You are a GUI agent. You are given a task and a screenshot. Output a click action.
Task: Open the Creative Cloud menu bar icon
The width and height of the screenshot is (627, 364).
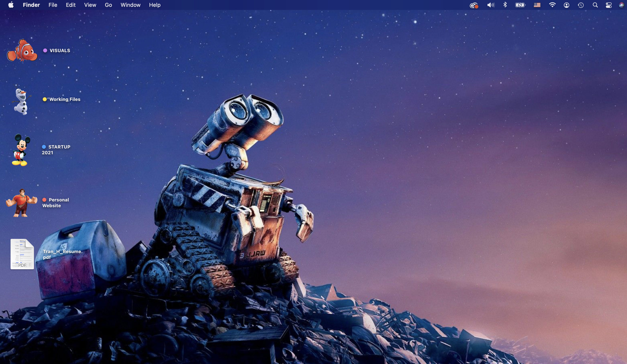tap(474, 5)
